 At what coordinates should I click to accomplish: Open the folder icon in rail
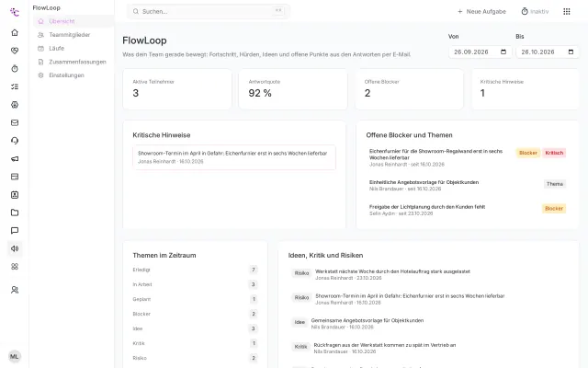(15, 213)
